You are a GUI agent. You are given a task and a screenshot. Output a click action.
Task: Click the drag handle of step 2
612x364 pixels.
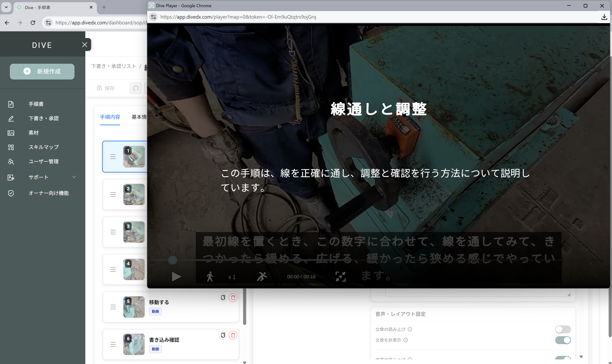[x=113, y=194]
